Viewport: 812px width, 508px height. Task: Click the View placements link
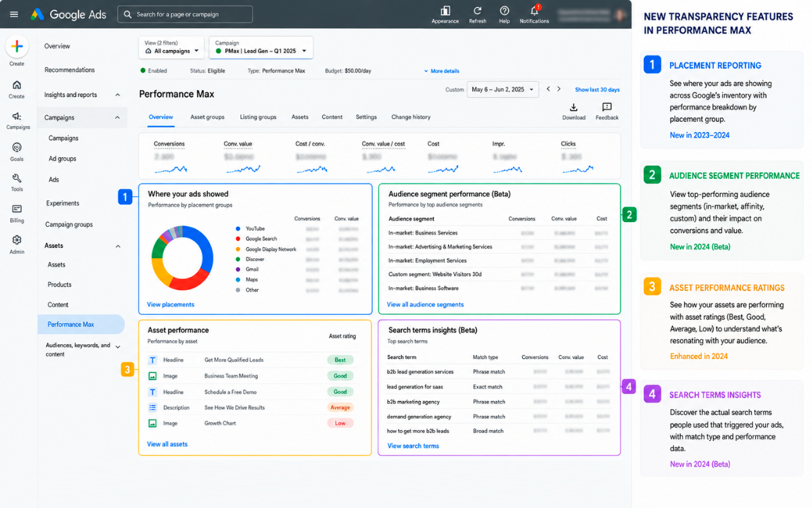coord(171,305)
